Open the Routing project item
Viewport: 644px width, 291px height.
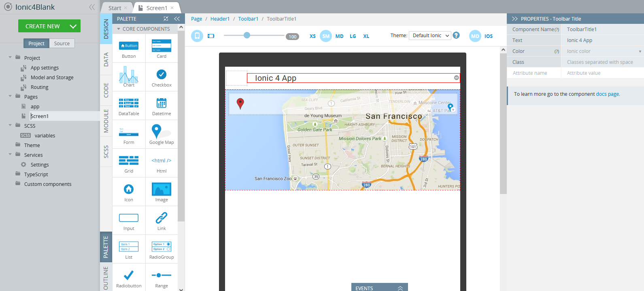(x=39, y=87)
